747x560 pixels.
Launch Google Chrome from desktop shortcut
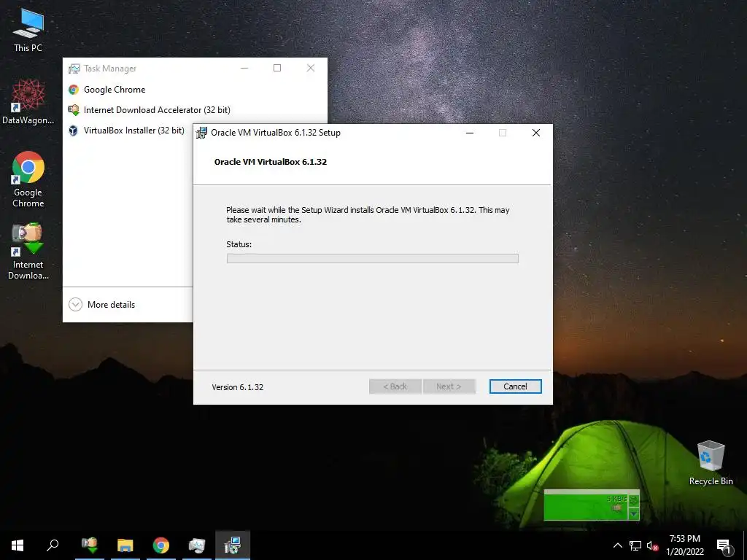tap(28, 179)
